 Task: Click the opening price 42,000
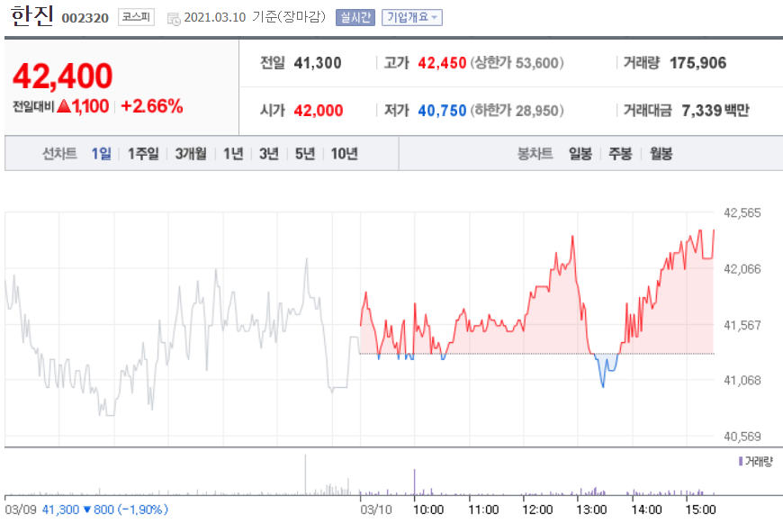[x=319, y=111]
